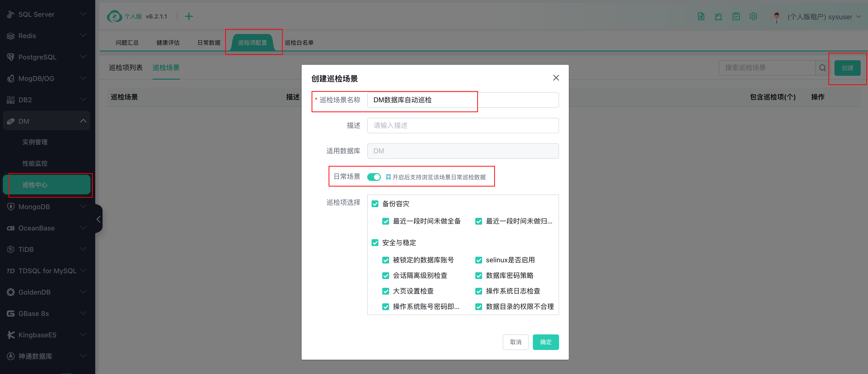Screen dimensions: 868x374
Task: Click the search magnifier icon
Action: tap(823, 68)
